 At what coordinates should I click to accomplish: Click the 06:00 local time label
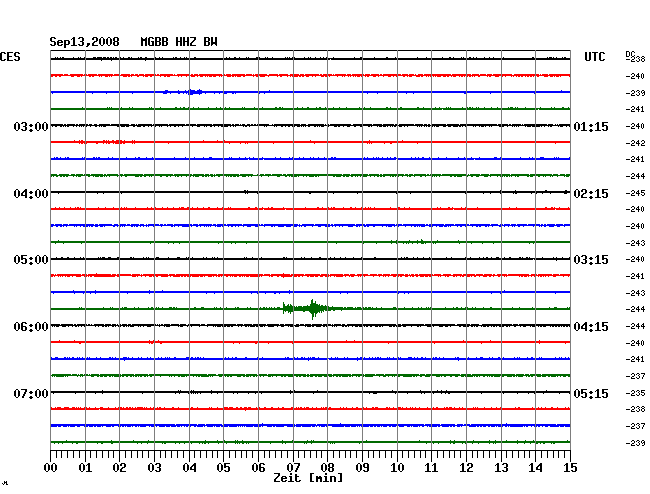pos(31,327)
